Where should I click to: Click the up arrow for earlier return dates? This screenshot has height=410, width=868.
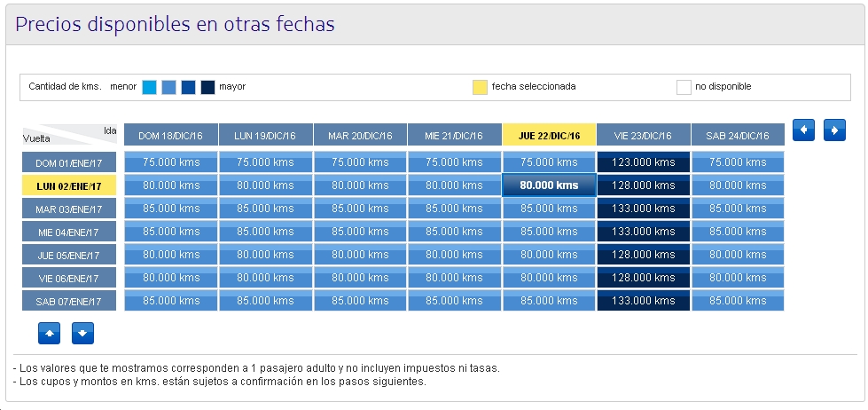(49, 334)
